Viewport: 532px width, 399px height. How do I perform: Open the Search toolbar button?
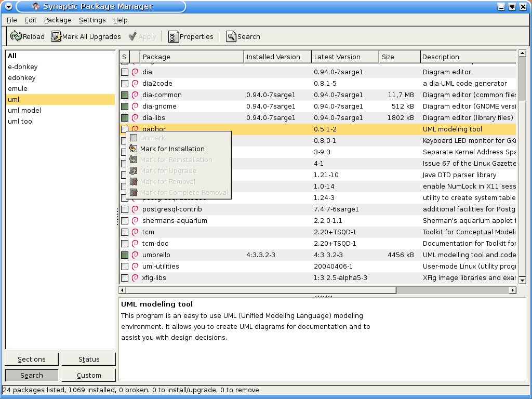click(x=243, y=36)
